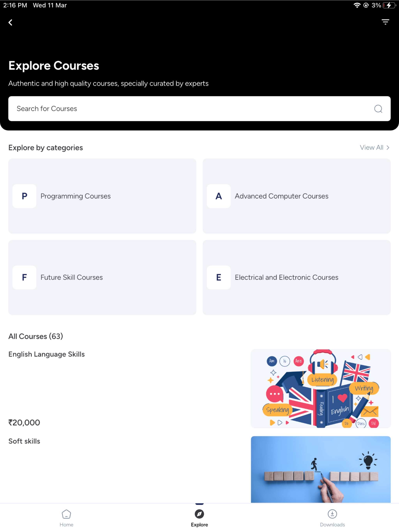Viewport: 399px width, 532px height.
Task: Expand categories via View All chevron
Action: (388, 148)
